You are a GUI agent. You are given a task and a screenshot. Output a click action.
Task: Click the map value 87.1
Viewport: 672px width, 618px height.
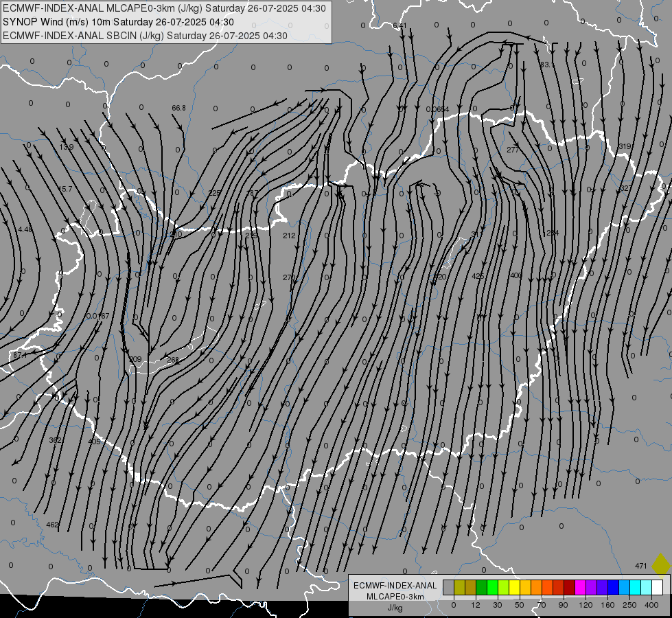(20, 356)
